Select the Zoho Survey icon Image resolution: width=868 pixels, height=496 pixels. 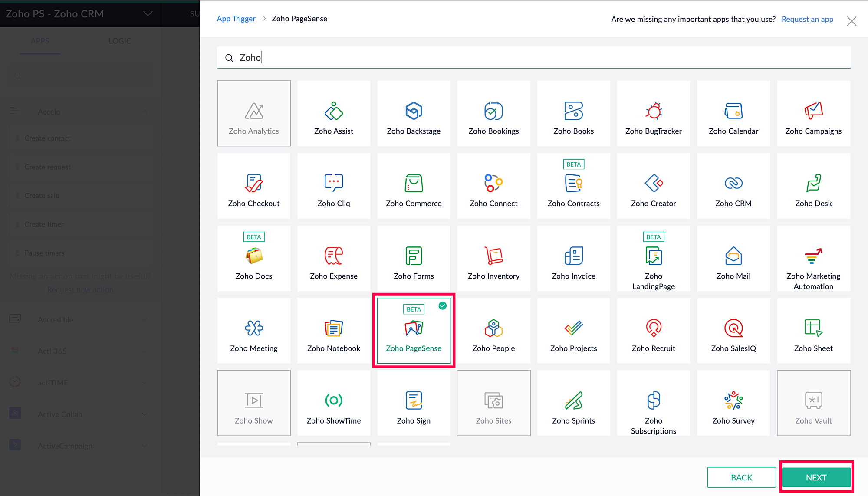pos(733,401)
